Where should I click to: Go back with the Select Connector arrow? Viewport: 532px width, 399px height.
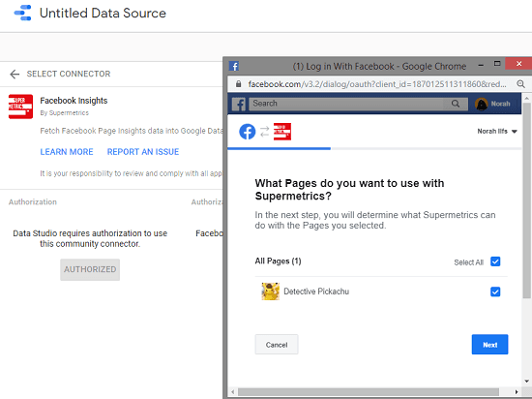point(15,74)
